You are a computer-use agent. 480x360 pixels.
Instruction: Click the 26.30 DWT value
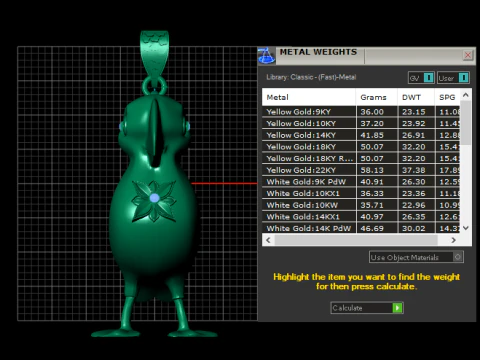point(414,182)
